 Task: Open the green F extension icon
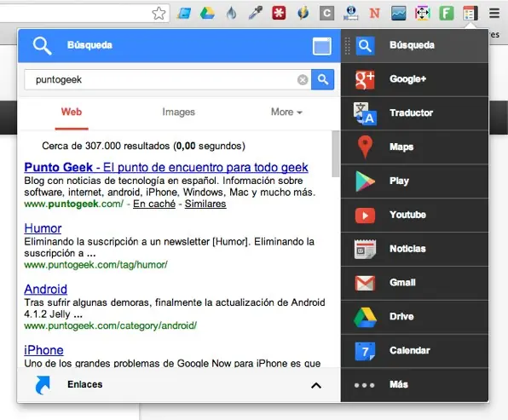coord(447,14)
